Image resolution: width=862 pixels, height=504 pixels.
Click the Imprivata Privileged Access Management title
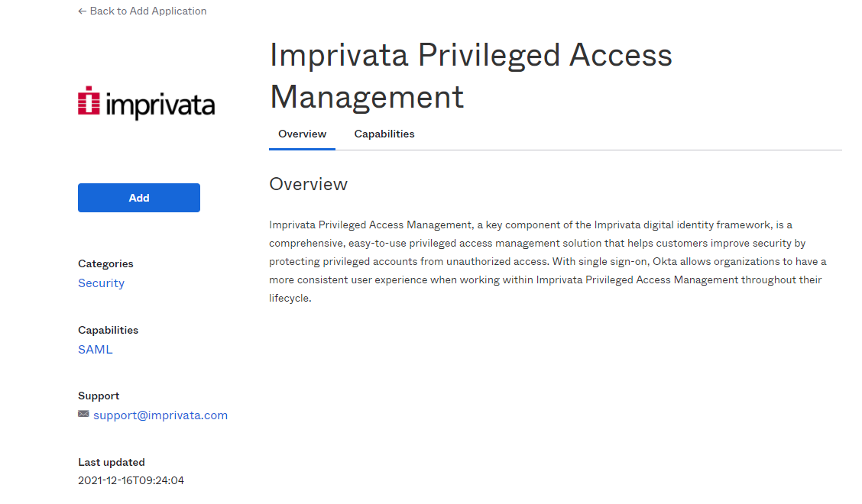471,76
